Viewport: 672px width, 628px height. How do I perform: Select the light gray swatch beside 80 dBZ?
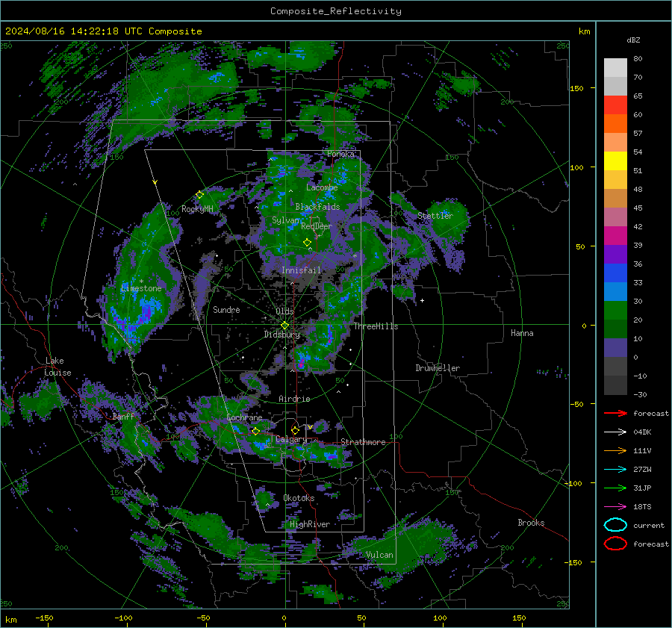click(615, 67)
